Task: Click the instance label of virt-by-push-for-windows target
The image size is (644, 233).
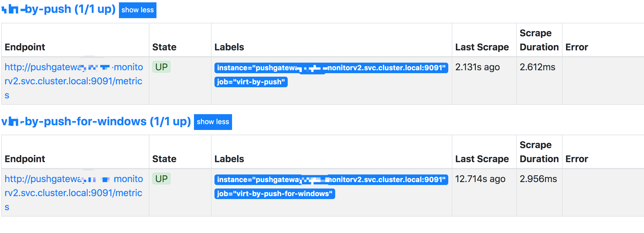Action: coord(332,180)
